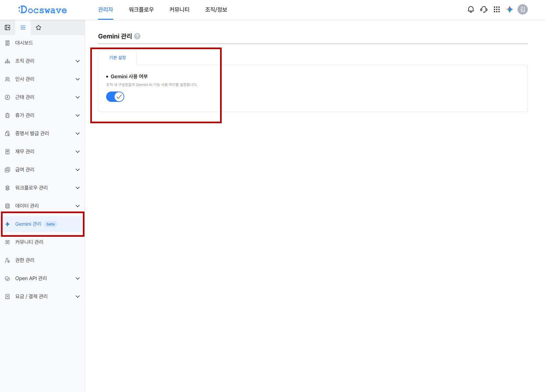Expand the 인사 관리 chevron
545x392 pixels.
point(78,79)
